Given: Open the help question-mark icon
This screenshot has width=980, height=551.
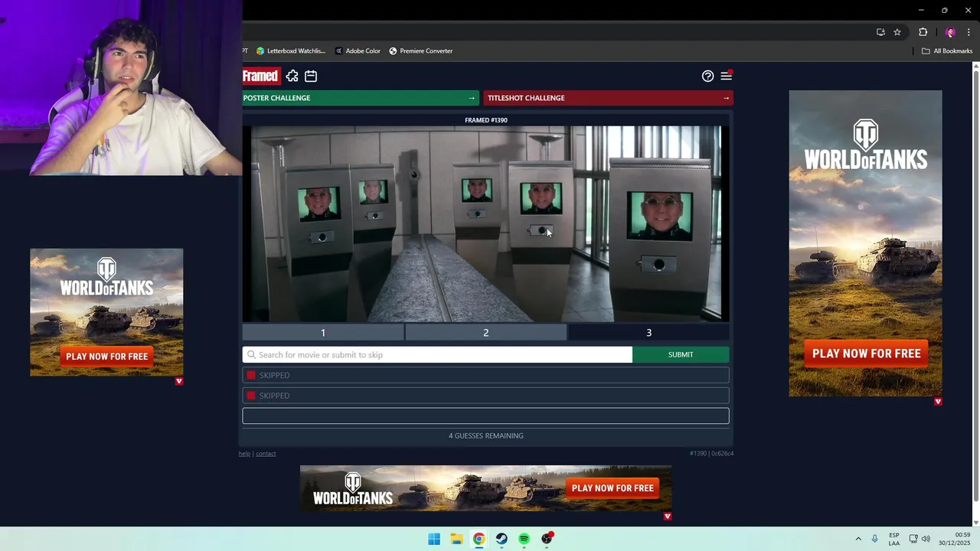Looking at the screenshot, I should pos(707,76).
